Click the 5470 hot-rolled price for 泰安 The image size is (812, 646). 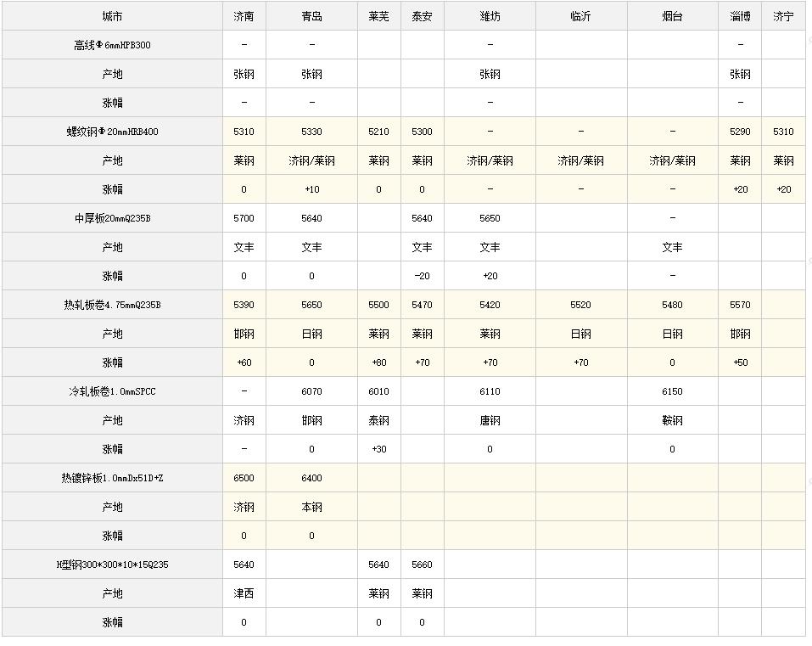(x=422, y=305)
